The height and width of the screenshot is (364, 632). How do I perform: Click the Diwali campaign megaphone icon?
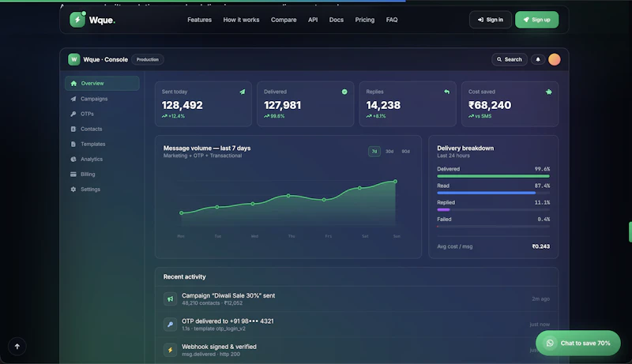point(170,298)
